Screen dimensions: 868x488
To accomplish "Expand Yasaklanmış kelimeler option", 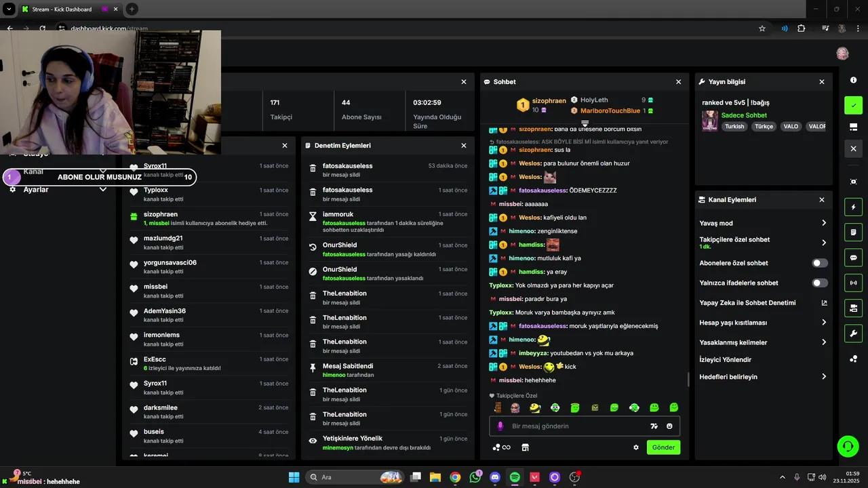I will click(824, 342).
